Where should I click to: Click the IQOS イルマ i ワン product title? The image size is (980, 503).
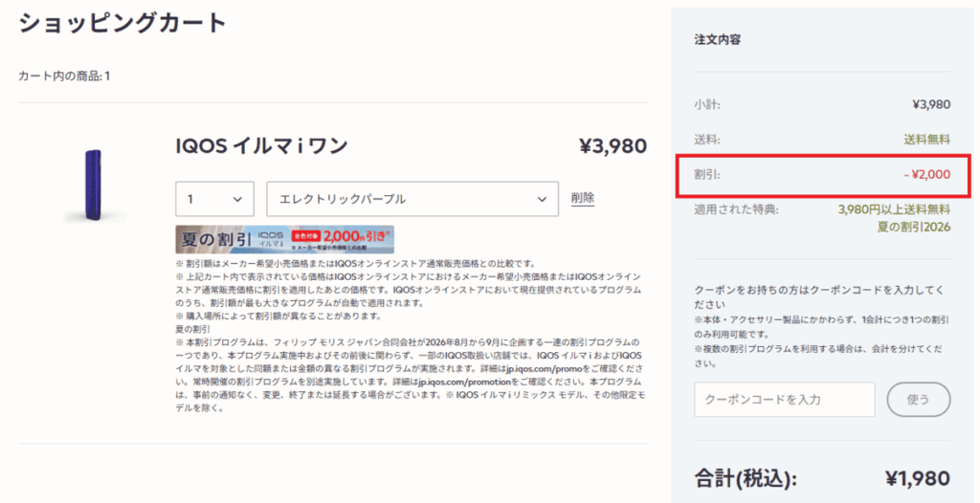[261, 146]
